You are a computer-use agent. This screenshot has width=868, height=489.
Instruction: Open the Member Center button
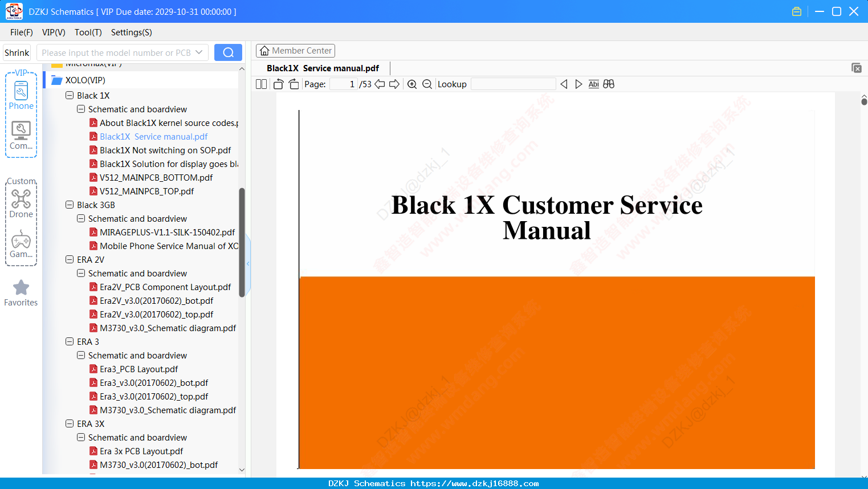pos(295,51)
